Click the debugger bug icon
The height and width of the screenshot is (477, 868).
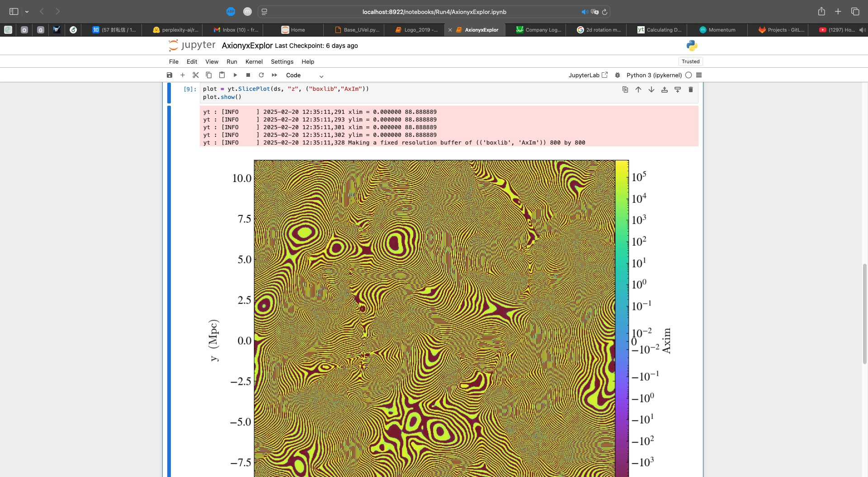[x=618, y=75]
